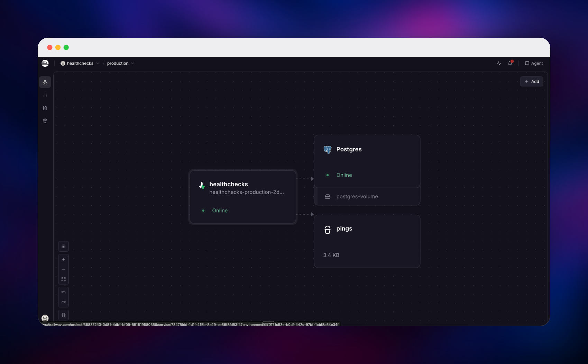Open the Observability chart icon in the sidebar

[45, 95]
